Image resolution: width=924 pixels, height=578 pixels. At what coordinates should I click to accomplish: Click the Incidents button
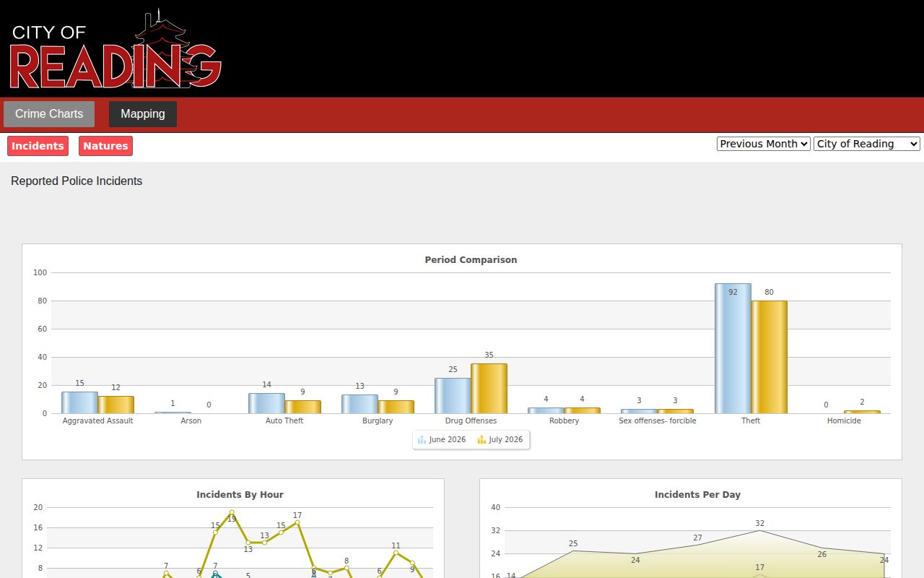pyautogui.click(x=38, y=146)
